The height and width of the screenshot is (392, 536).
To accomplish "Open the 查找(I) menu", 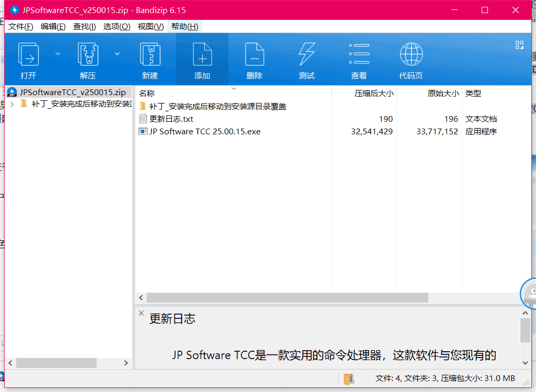I will (x=85, y=27).
